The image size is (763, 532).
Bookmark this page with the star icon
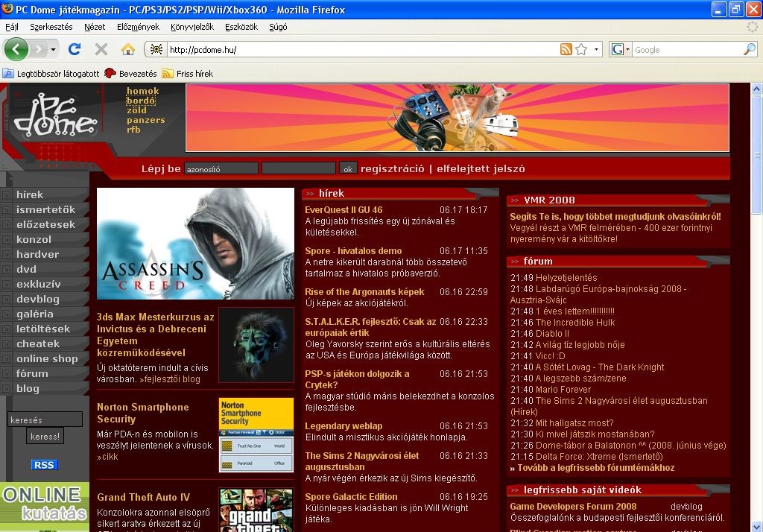pyautogui.click(x=581, y=49)
